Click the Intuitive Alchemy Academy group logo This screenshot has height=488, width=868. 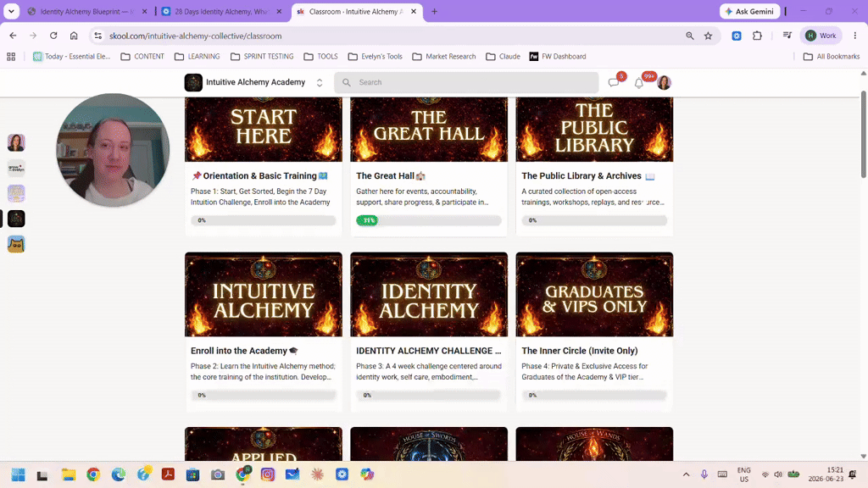tap(193, 82)
